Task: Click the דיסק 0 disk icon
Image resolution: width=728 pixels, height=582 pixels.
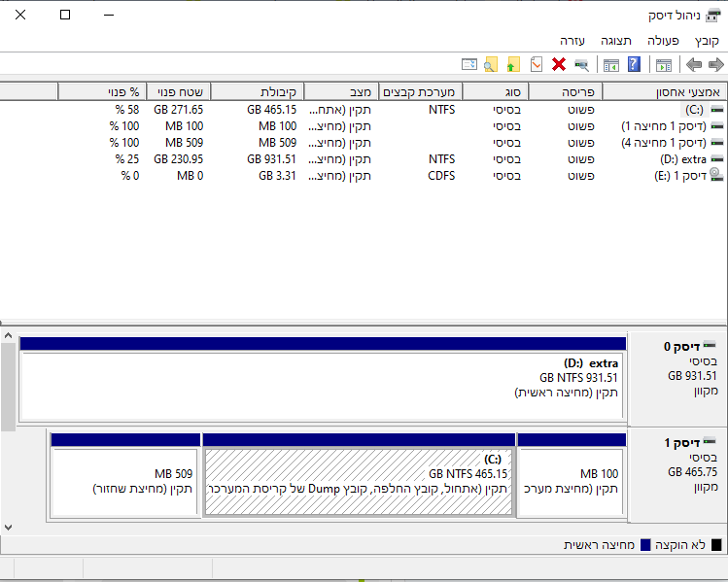Action: (x=710, y=345)
